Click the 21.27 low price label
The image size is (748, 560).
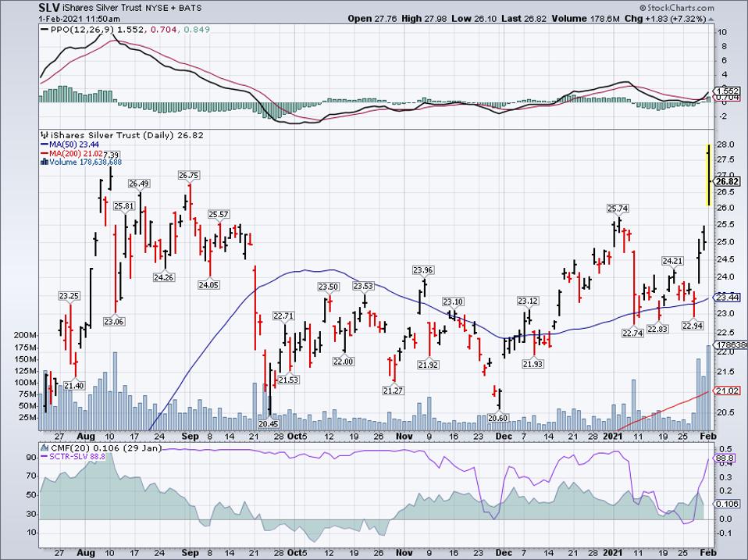tap(393, 391)
